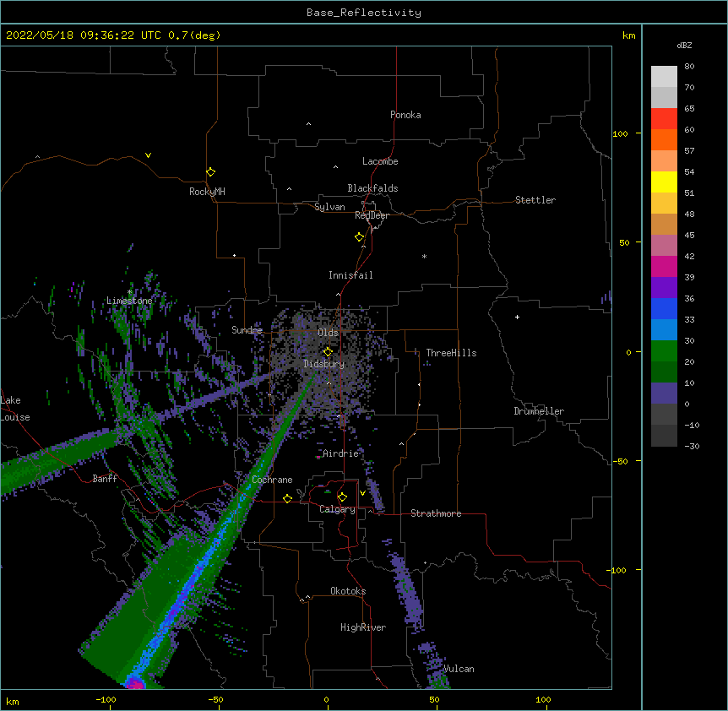
Task: Click the km unit label at top right
Action: point(628,35)
